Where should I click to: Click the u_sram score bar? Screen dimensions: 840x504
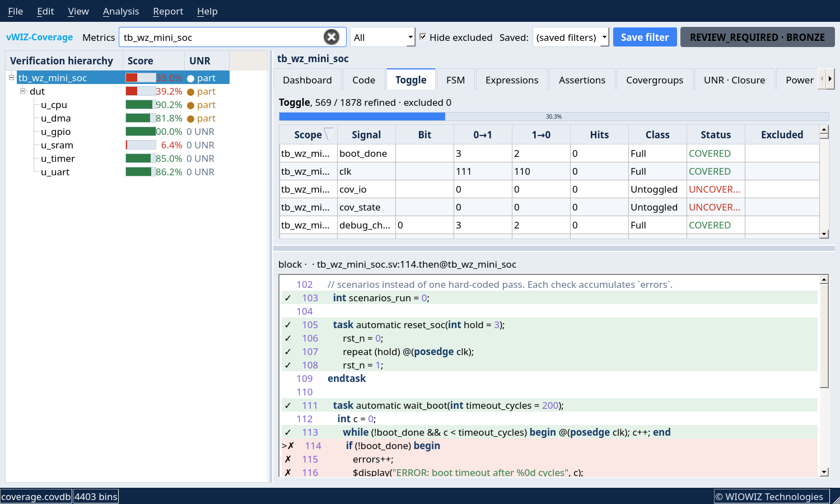click(x=141, y=145)
